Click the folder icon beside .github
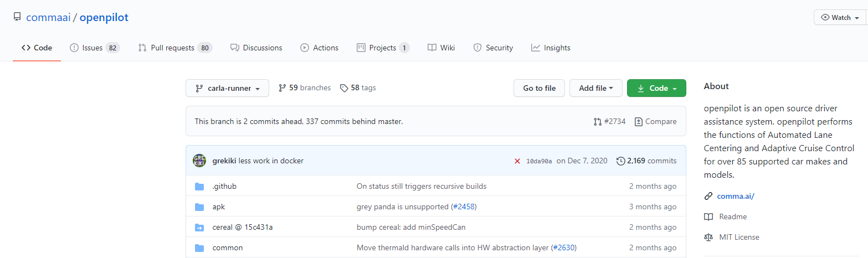 tap(199, 186)
